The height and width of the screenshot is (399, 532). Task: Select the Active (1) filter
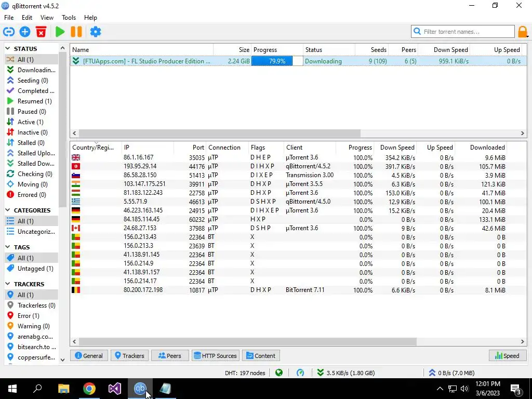(31, 122)
